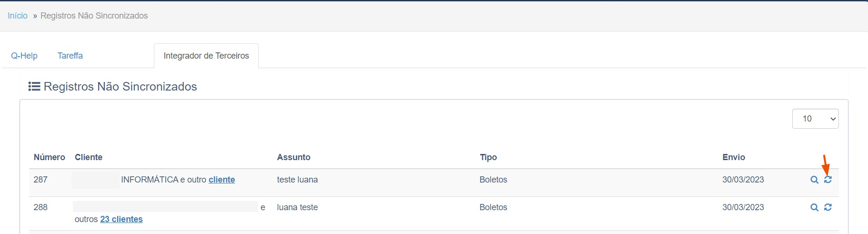Click the Registros Não Sincronizados breadcrumb text
This screenshot has width=868, height=234.
[x=94, y=16]
